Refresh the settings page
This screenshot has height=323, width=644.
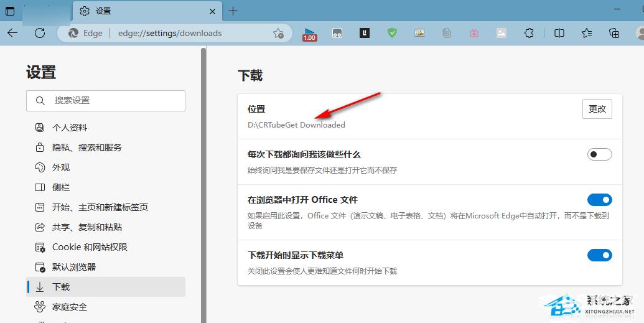tap(40, 33)
